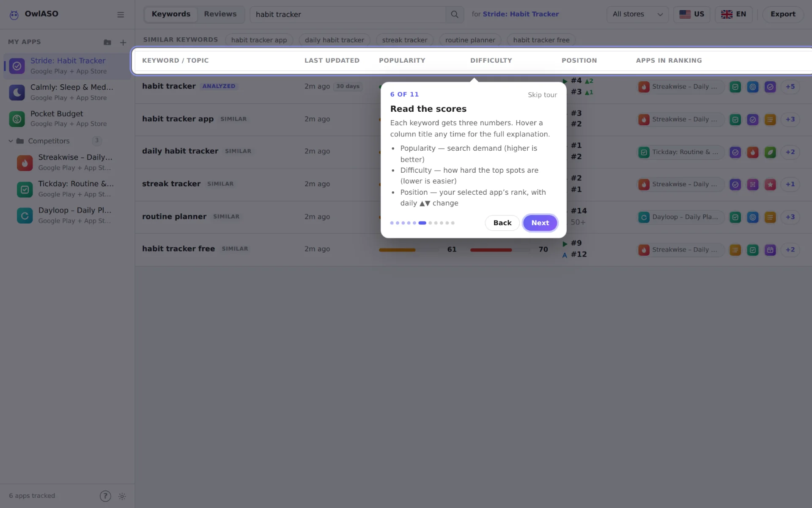Click the keyword search input field
The width and height of the screenshot is (812, 508).
[348, 14]
